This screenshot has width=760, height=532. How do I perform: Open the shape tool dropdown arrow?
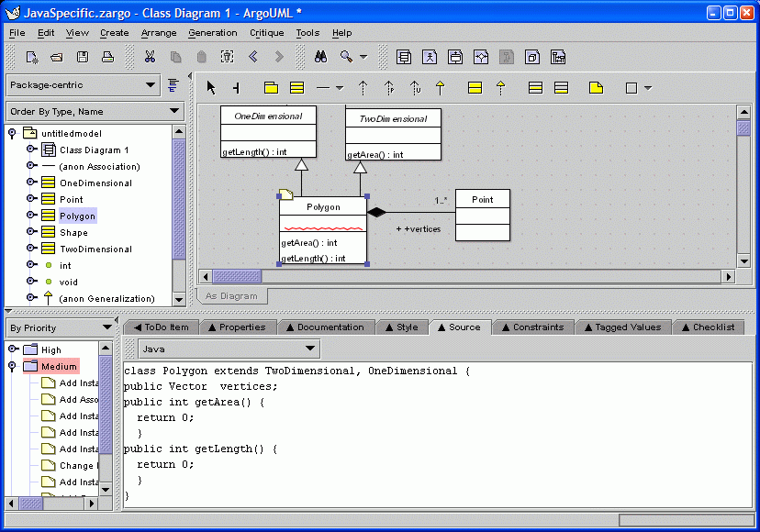click(648, 88)
